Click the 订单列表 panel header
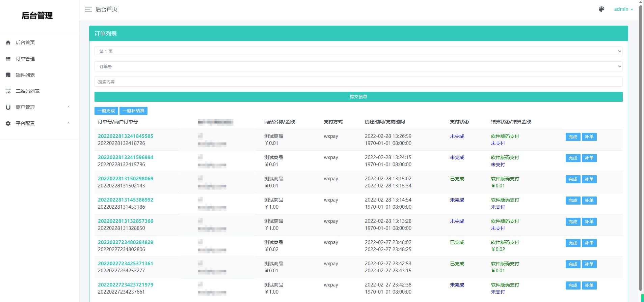644x302 pixels. (x=358, y=33)
